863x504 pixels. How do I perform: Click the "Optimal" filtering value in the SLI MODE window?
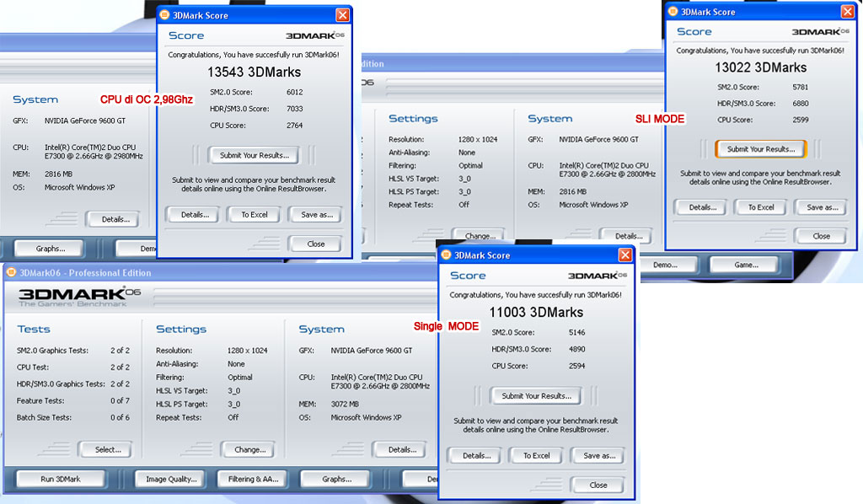click(470, 166)
